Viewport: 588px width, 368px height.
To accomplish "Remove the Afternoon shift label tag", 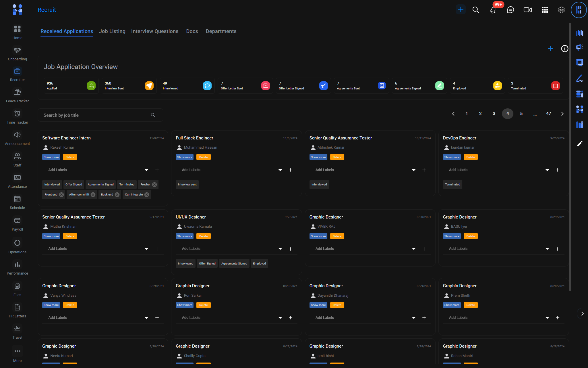I will (93, 195).
